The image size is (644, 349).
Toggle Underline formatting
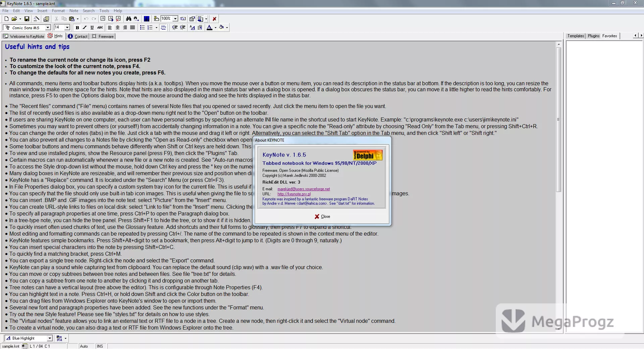92,27
